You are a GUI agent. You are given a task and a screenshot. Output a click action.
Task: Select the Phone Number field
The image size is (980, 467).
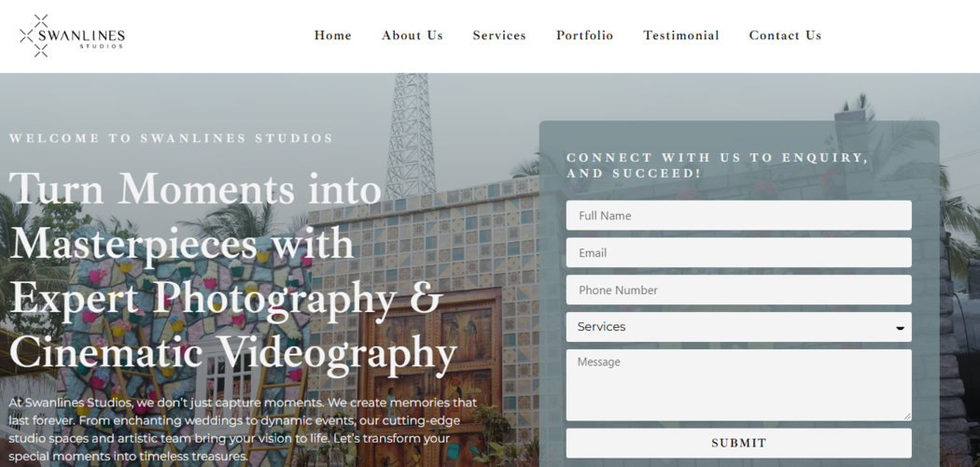[x=739, y=290]
